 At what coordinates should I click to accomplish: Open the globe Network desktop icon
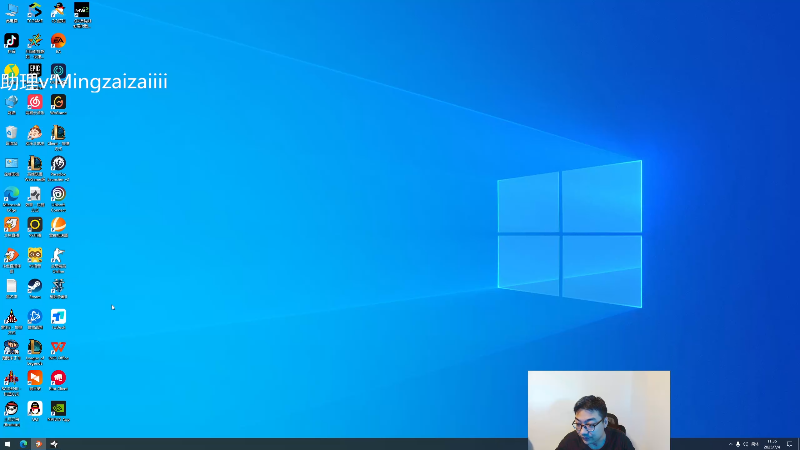(x=11, y=105)
